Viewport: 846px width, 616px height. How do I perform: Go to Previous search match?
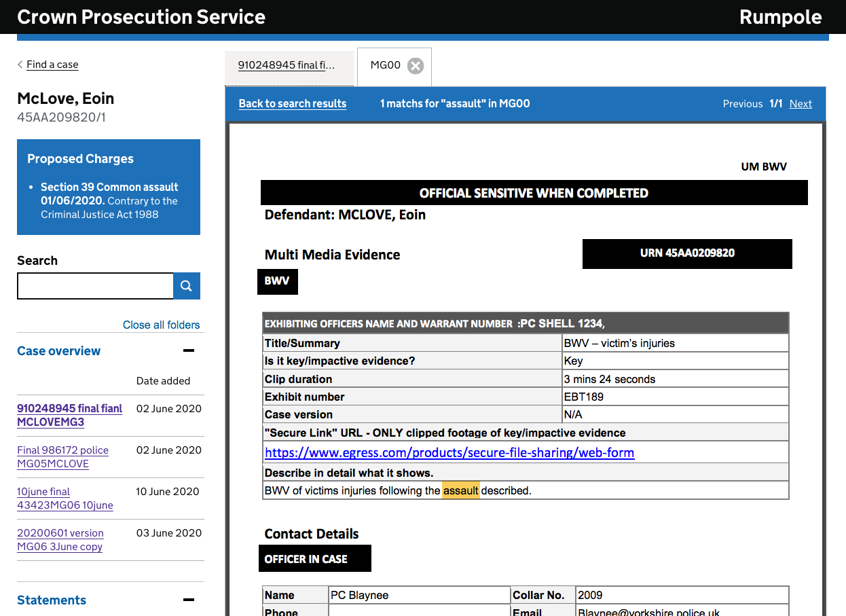point(742,104)
